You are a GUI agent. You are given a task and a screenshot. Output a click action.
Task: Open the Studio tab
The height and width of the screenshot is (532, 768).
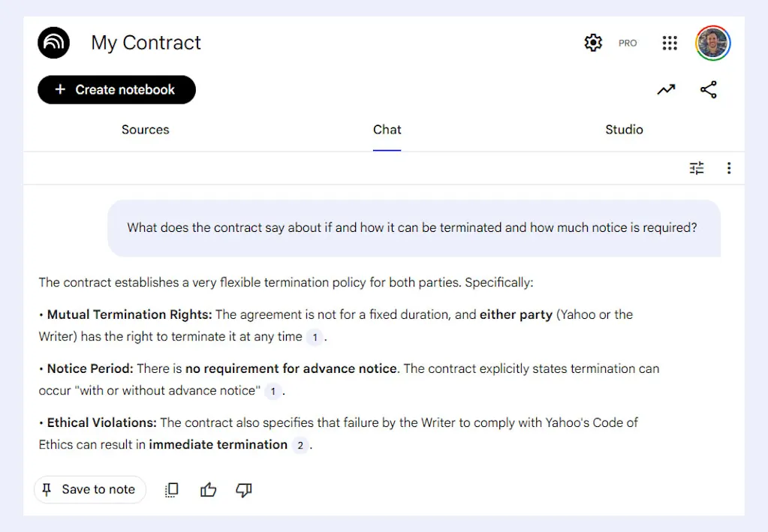(624, 130)
